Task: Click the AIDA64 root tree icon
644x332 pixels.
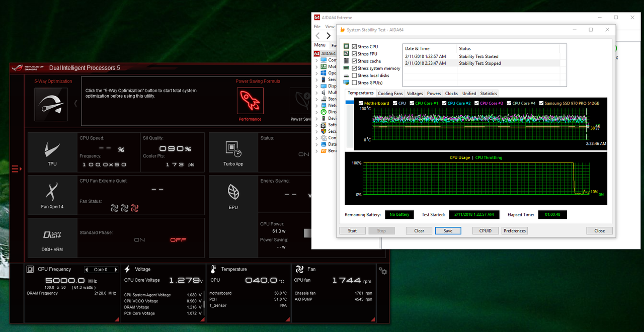Action: (x=317, y=53)
